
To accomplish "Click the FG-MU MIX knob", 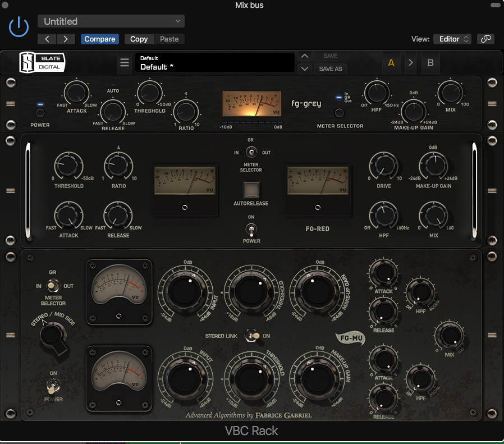I will pyautogui.click(x=449, y=335).
